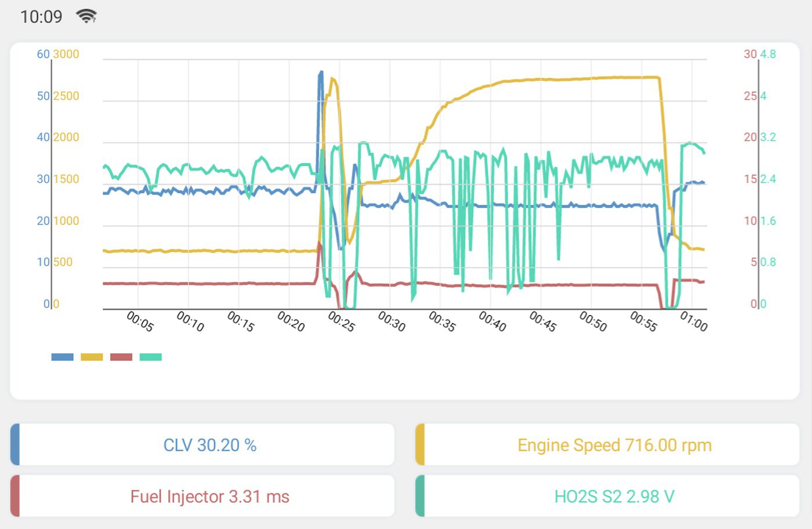
Task: Click the 00:40 time axis label
Action: (x=492, y=321)
